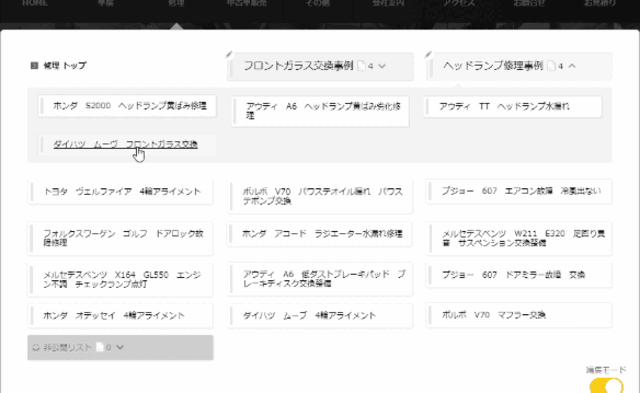
Task: Click the フロントガラス交換事例 category header
Action: (x=320, y=67)
